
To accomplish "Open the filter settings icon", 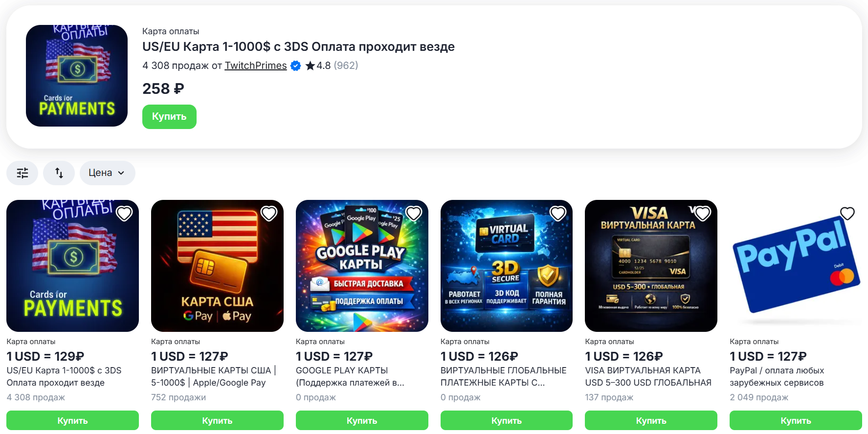I will [x=22, y=173].
